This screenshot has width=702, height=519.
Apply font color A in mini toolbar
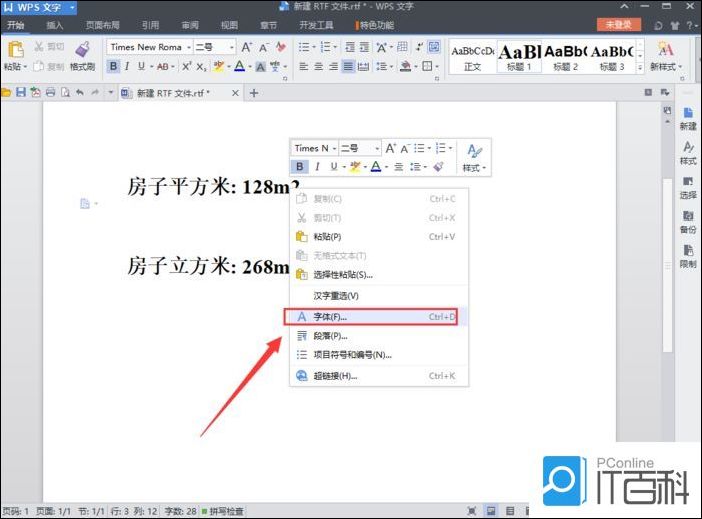point(376,167)
